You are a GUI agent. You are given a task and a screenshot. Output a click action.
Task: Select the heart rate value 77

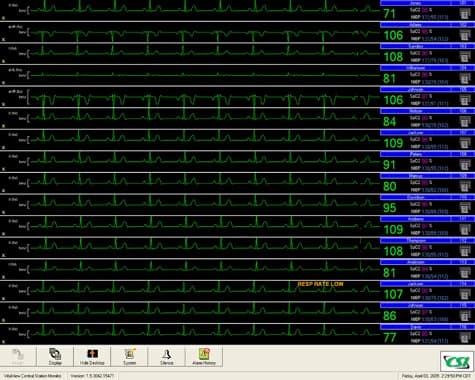point(389,338)
